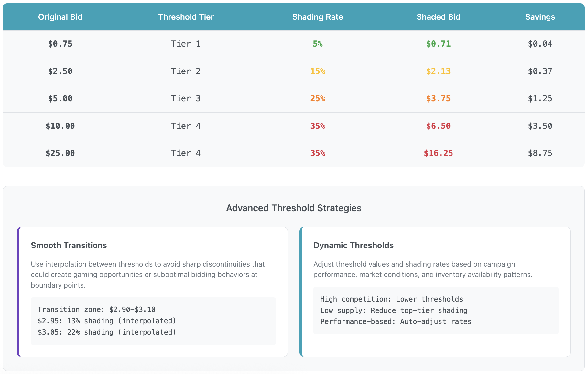Click the Original Bid column header
The image size is (588, 374).
coord(60,17)
